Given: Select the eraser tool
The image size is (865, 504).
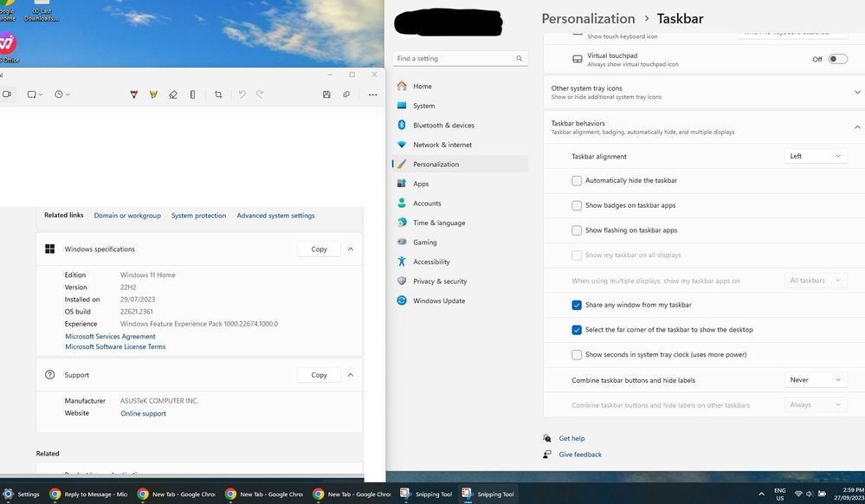Looking at the screenshot, I should 173,94.
